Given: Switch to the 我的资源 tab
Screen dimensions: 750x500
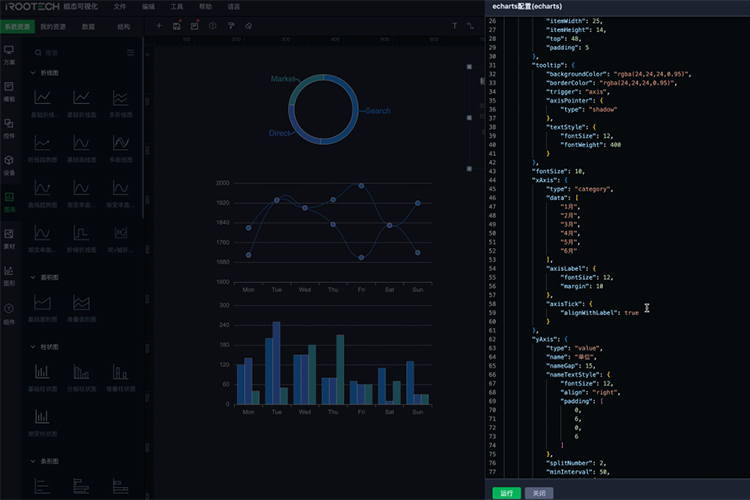Looking at the screenshot, I should click(x=53, y=26).
